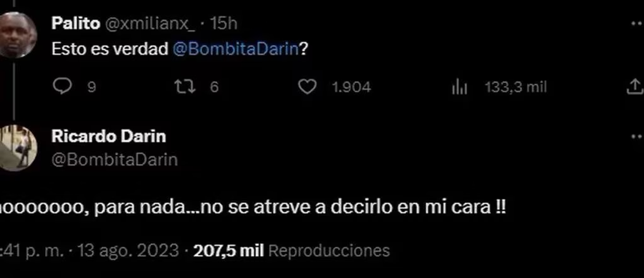This screenshot has height=278, width=644.
Task: Click the share icon on Palito's tweet
Action: 635,87
